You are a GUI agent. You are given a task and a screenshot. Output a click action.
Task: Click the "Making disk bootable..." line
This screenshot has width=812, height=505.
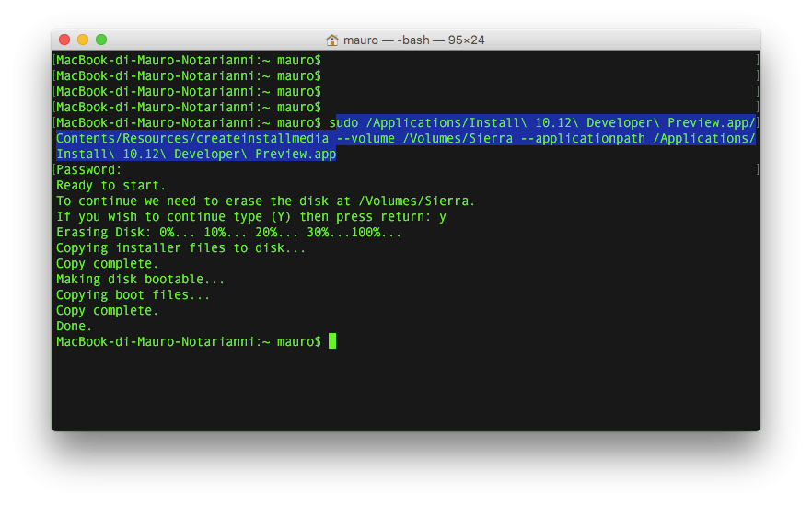click(140, 279)
